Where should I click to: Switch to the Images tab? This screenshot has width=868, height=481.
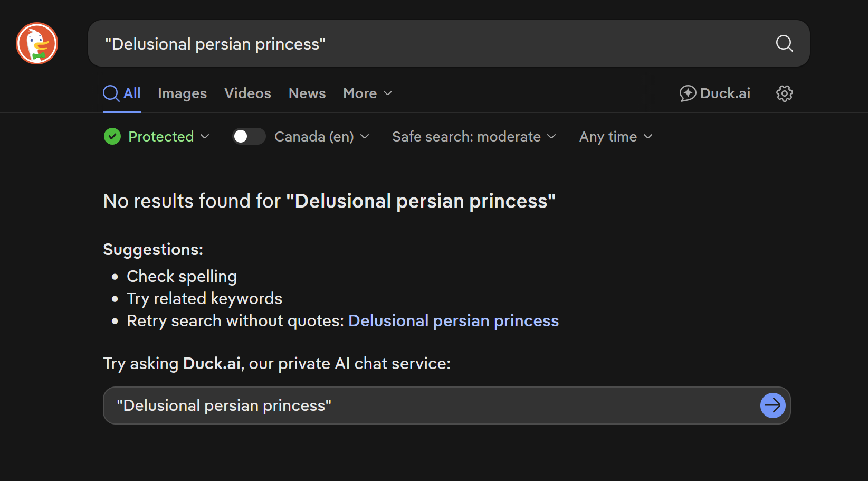click(x=182, y=93)
